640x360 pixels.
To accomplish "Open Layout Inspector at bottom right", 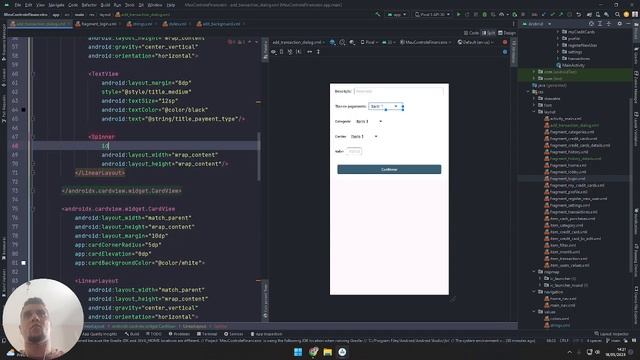I will (x=611, y=334).
